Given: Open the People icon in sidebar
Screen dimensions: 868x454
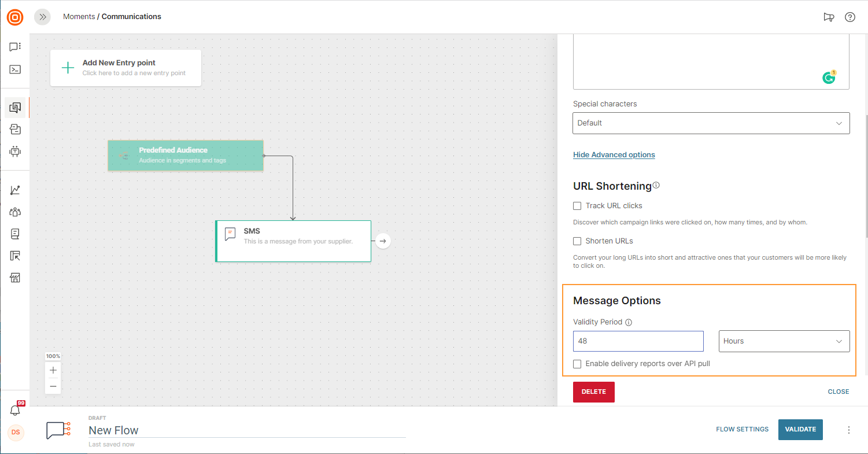Looking at the screenshot, I should point(15,212).
